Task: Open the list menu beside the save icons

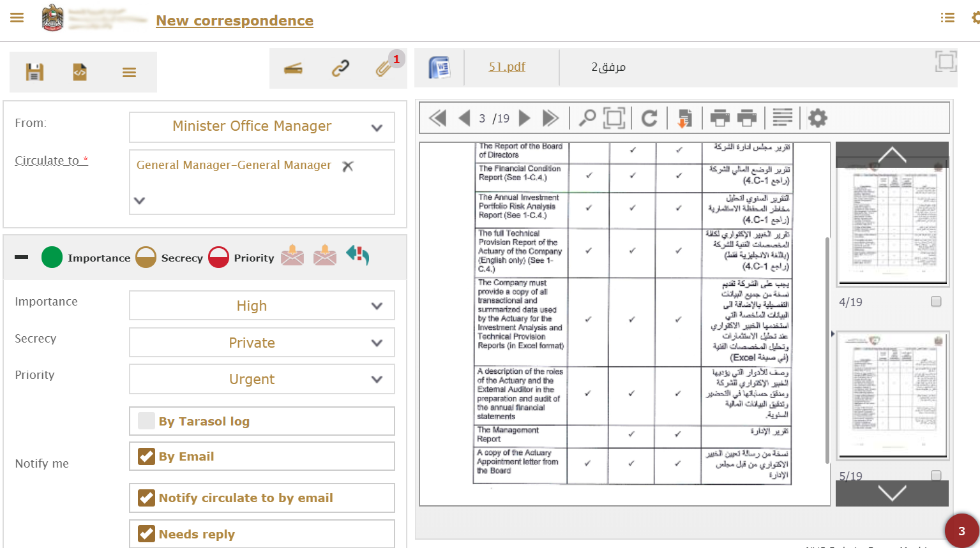Action: click(129, 73)
